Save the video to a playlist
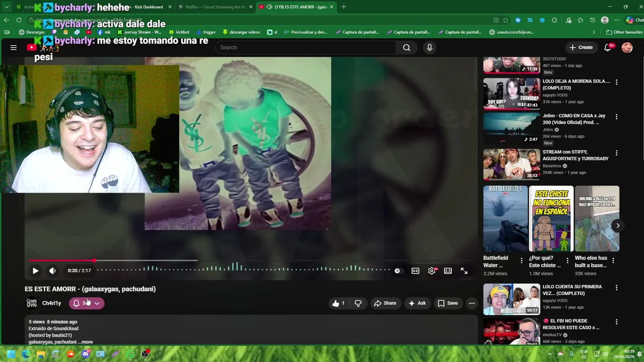Screen dimensions: 644x362 (x=447, y=303)
